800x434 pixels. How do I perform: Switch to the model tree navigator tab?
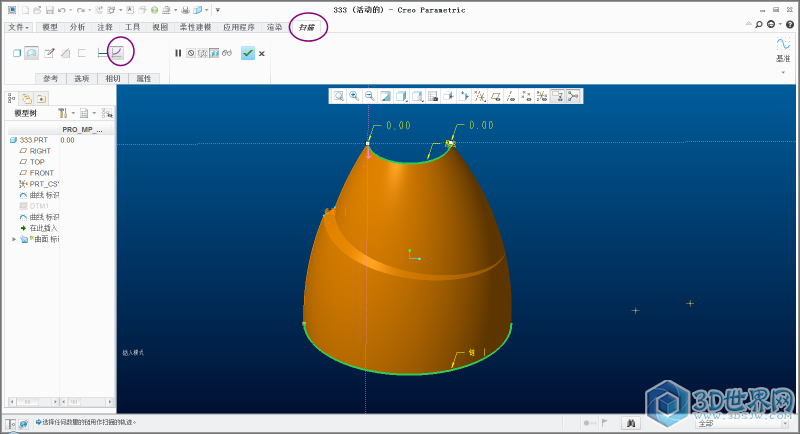(12, 98)
